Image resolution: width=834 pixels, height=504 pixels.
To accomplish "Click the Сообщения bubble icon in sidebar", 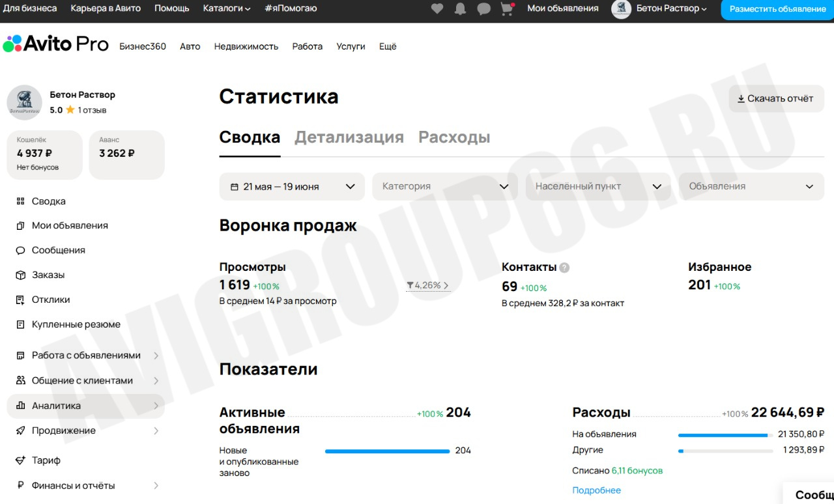I will tap(20, 250).
